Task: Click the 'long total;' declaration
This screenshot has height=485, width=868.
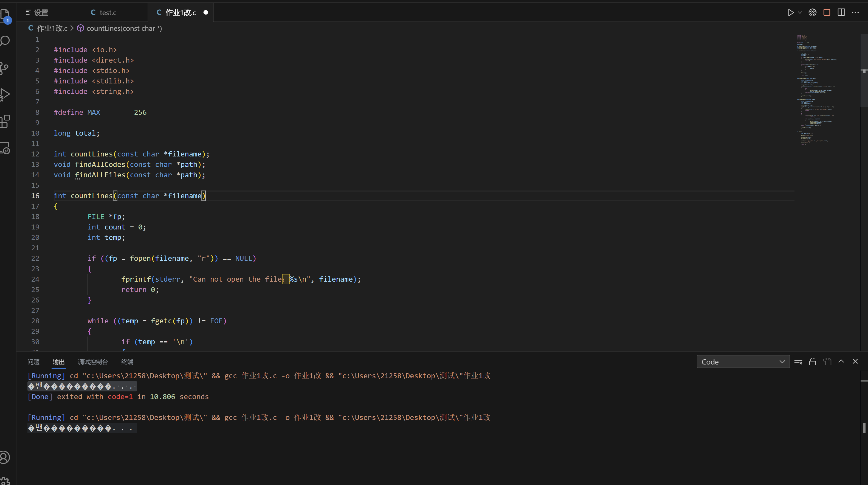Action: coord(77,133)
